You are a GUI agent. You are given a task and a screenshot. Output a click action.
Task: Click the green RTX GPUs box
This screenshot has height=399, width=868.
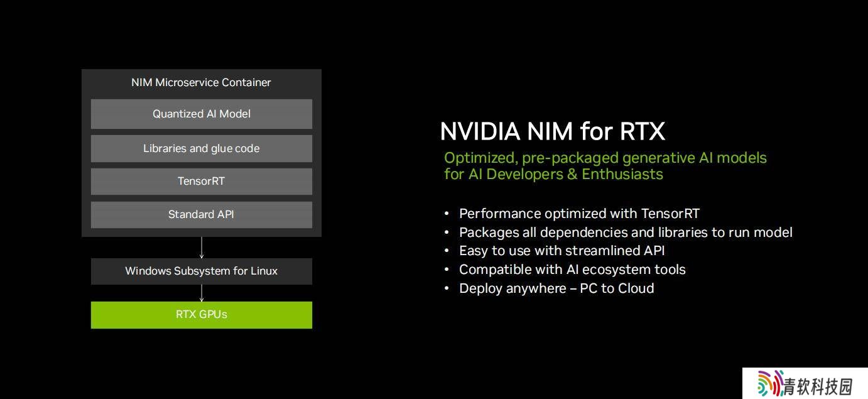(202, 314)
